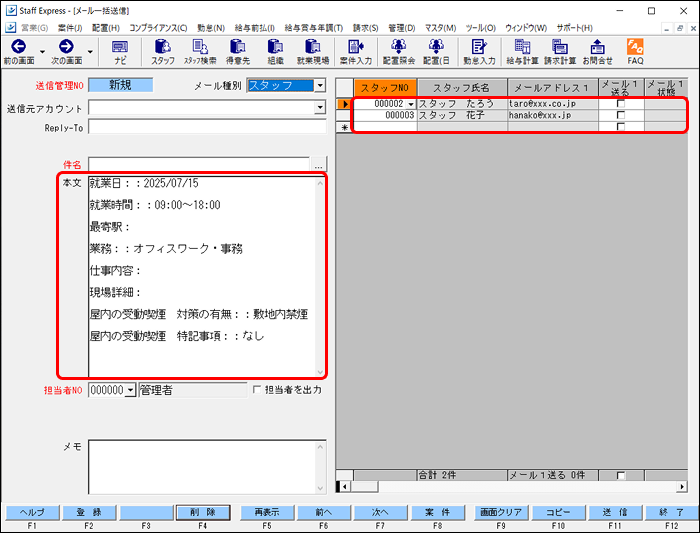This screenshot has width=700, height=533.
Task: Click the Staff Express icon in menu bar
Action: click(x=11, y=28)
